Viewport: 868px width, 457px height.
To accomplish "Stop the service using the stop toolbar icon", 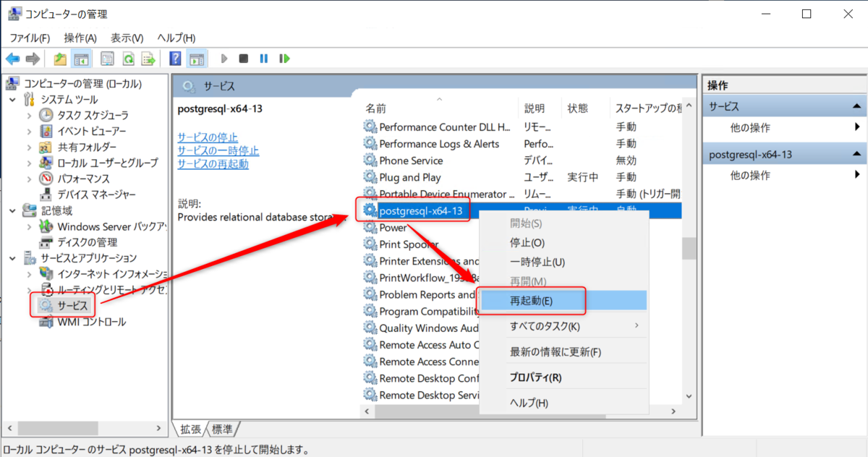I will pyautogui.click(x=244, y=58).
